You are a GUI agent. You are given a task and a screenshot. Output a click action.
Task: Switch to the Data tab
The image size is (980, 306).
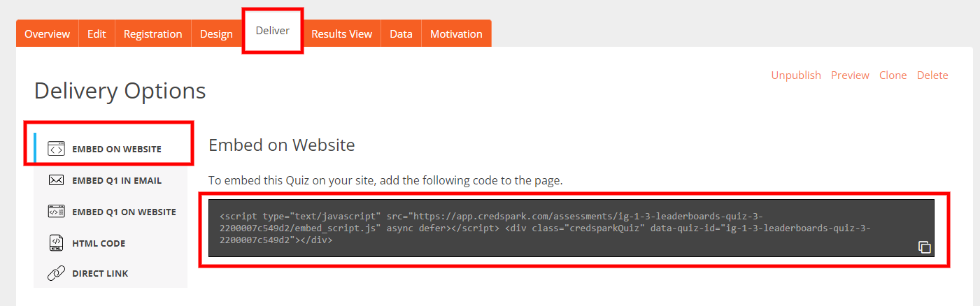point(402,34)
